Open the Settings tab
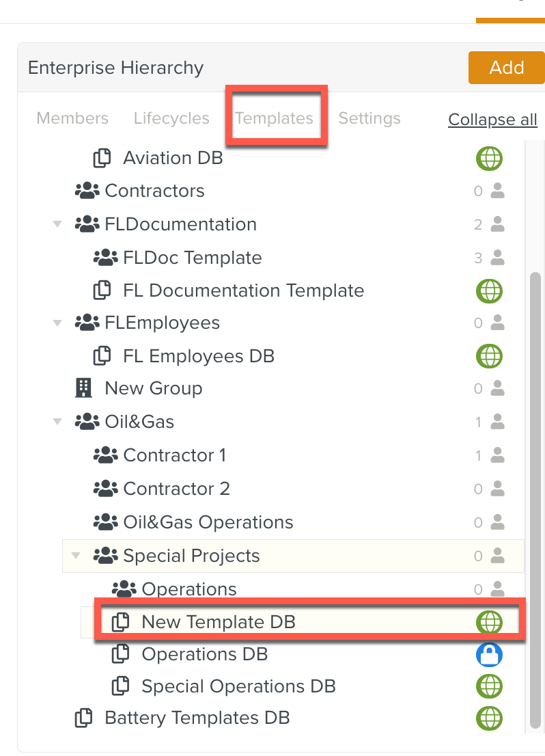Image resolution: width=545 pixels, height=756 pixels. [369, 118]
